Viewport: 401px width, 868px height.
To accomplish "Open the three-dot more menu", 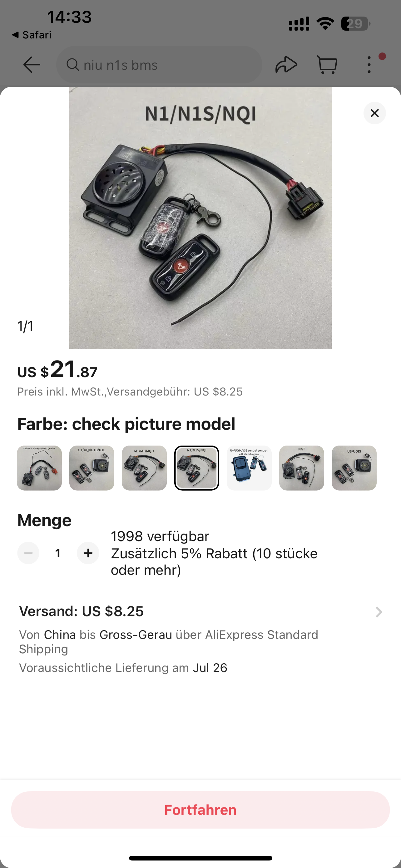I will pyautogui.click(x=369, y=64).
